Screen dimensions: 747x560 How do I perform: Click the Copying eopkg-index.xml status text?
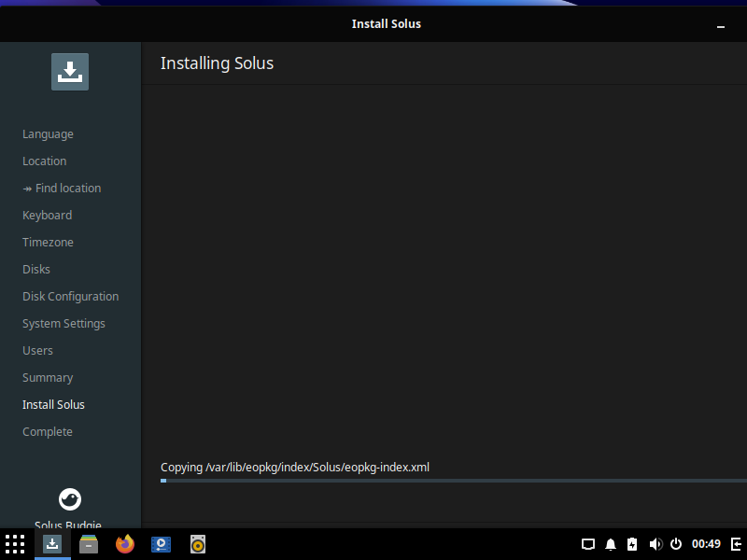tap(295, 468)
